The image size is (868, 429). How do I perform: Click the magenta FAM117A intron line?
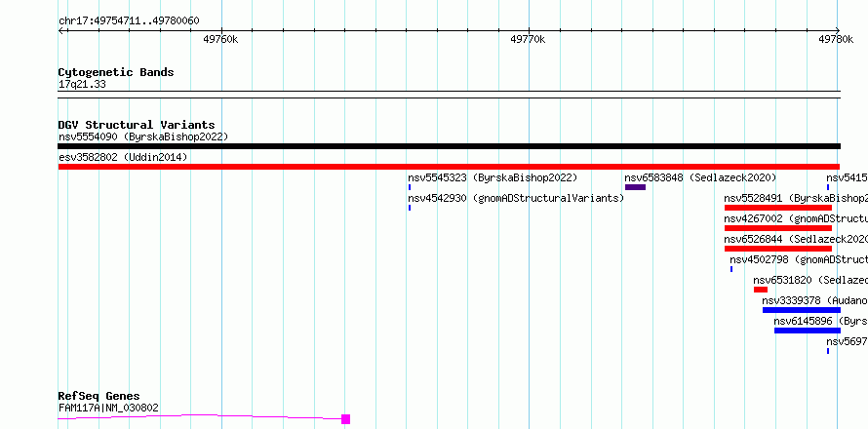199,416
